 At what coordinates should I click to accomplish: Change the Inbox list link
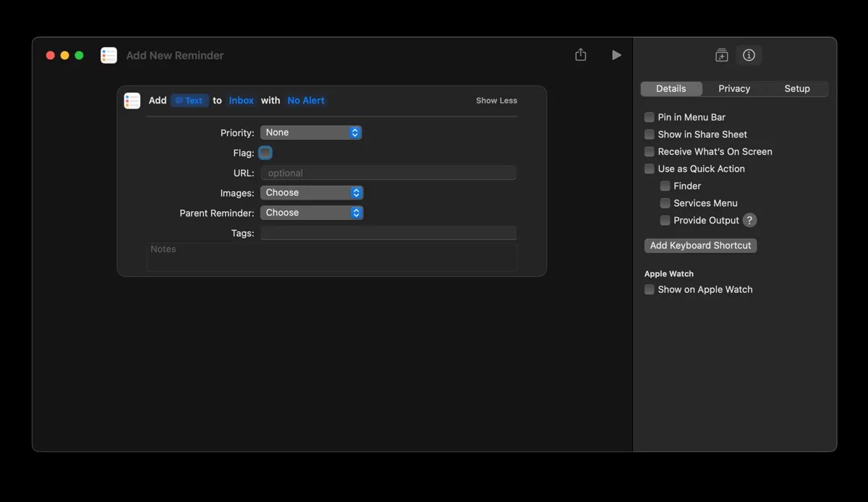pyautogui.click(x=241, y=100)
